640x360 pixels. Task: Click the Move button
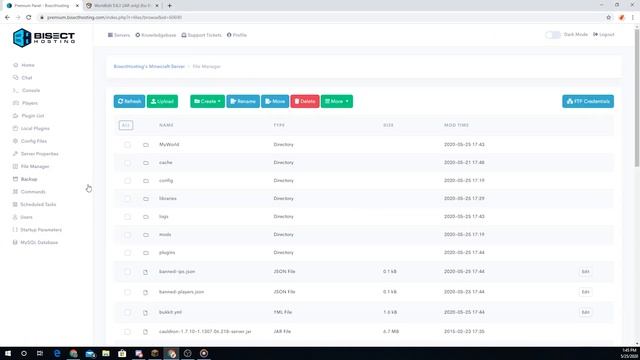pos(275,101)
